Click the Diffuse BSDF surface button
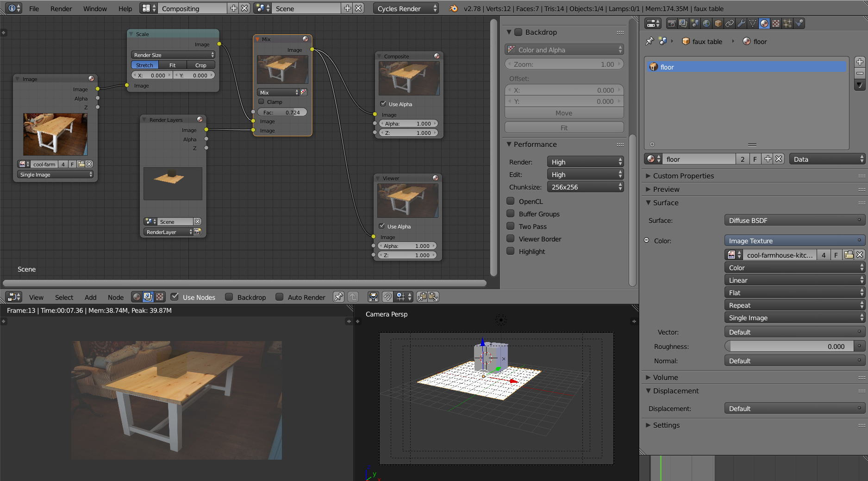Screen dimensions: 868x481 pos(794,221)
